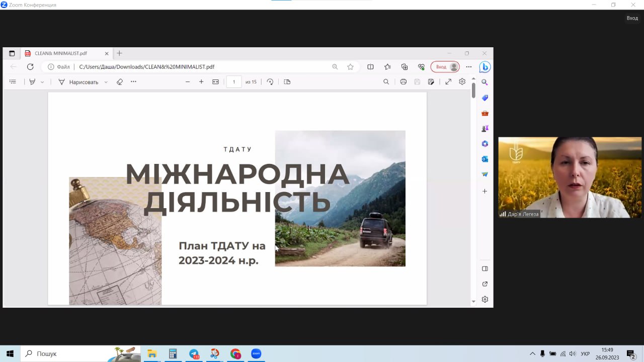The image size is (644, 362).
Task: Open a new browser tab
Action: 119,53
